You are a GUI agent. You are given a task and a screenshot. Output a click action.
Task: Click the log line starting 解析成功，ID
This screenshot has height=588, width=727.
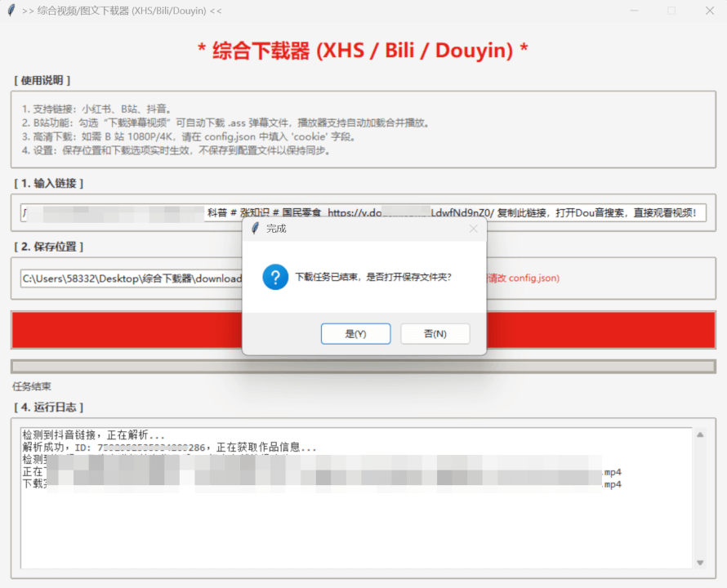(169, 448)
